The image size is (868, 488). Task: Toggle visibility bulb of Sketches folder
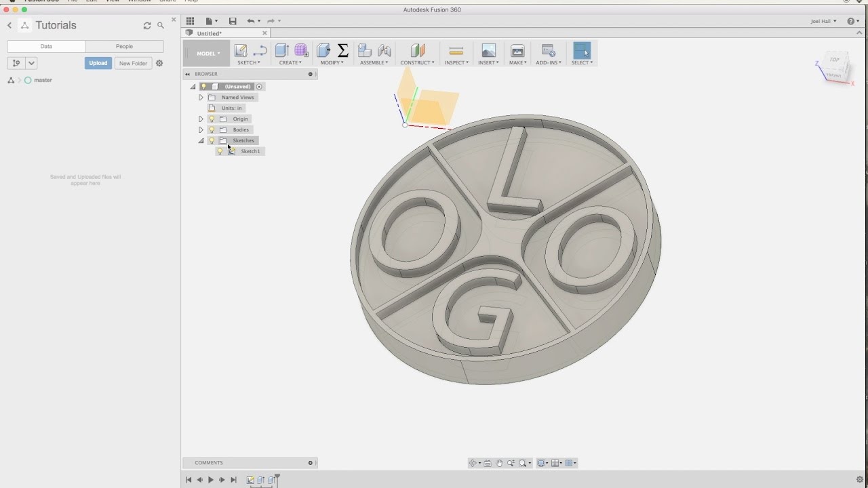tap(212, 140)
